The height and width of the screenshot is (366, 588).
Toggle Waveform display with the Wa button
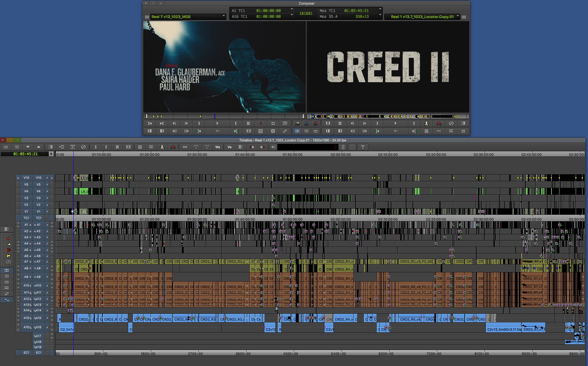click(217, 147)
